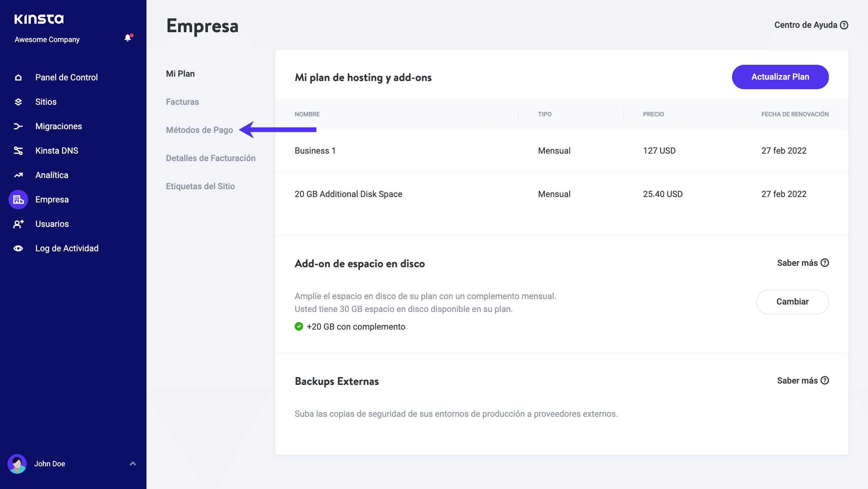Screen dimensions: 868x489
Task: Click the Kinsta logo
Action: [39, 19]
